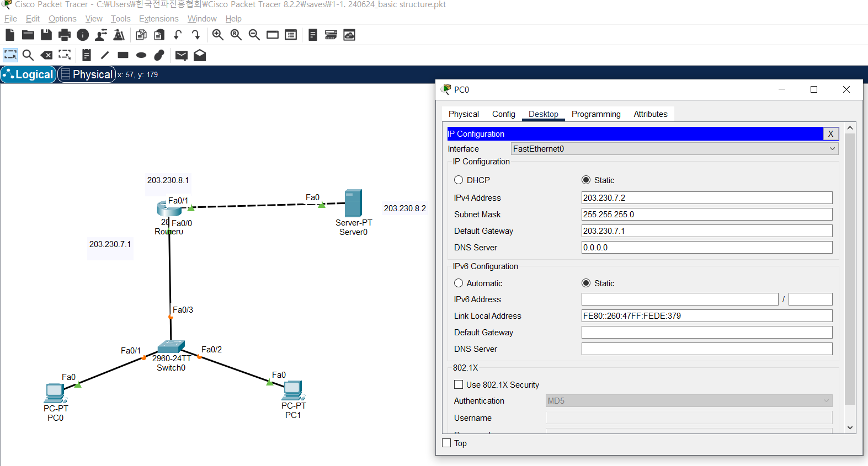Switch to Physical workspace view
Viewport: 868px width, 466px height.
point(87,74)
